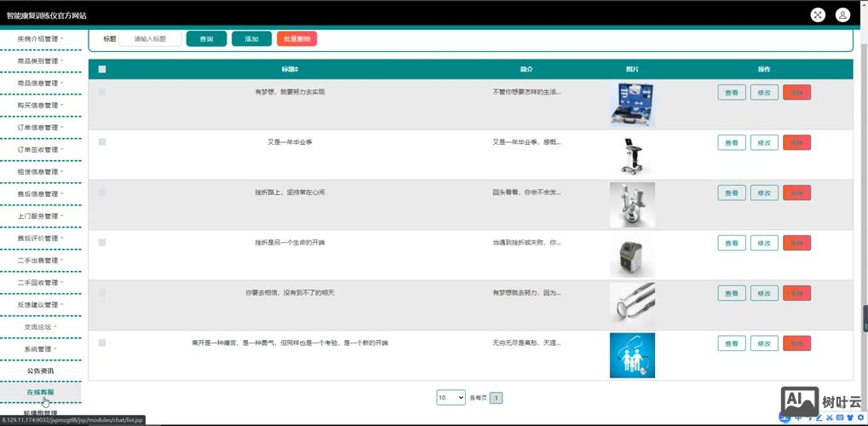
Task: Click the intro text 无穷无尽是离愁，天涯...
Action: (526, 343)
